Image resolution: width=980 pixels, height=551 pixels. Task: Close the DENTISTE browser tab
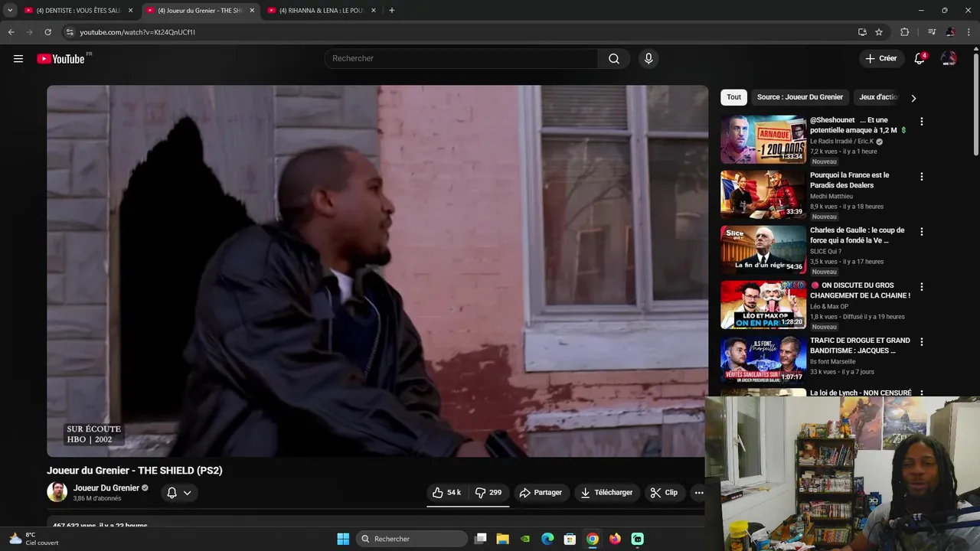coord(130,11)
